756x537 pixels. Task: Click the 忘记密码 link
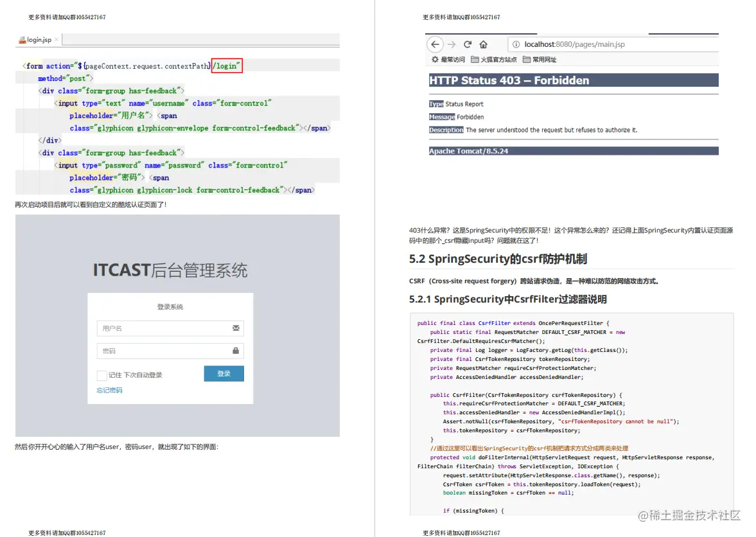[109, 390]
